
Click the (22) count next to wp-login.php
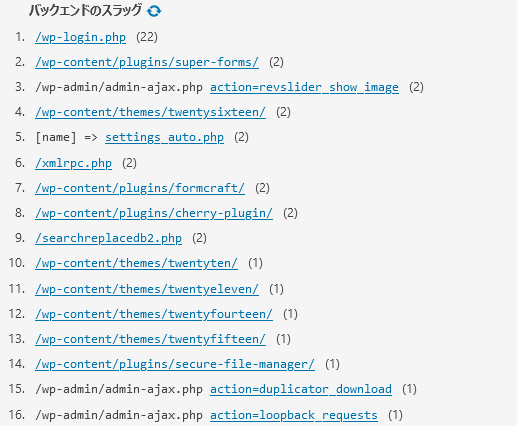click(147, 37)
